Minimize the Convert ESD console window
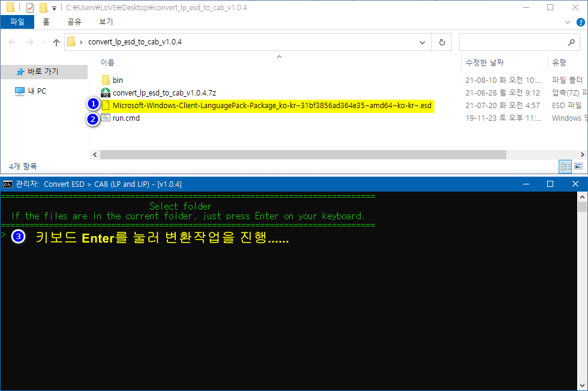This screenshot has width=588, height=391. pos(526,184)
